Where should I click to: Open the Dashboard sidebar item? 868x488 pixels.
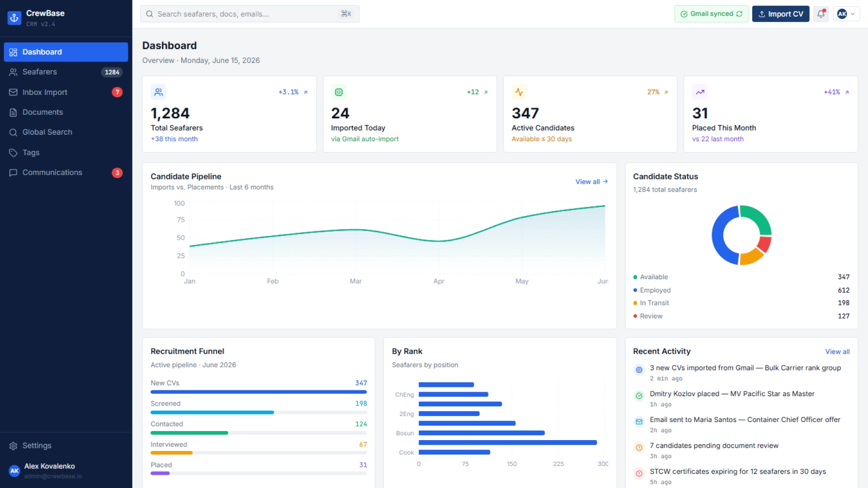point(66,52)
